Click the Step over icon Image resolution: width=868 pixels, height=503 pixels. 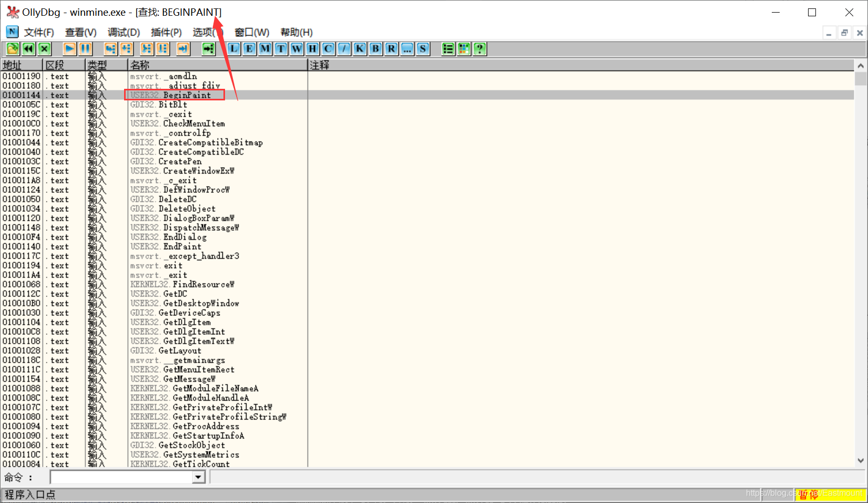click(x=126, y=49)
